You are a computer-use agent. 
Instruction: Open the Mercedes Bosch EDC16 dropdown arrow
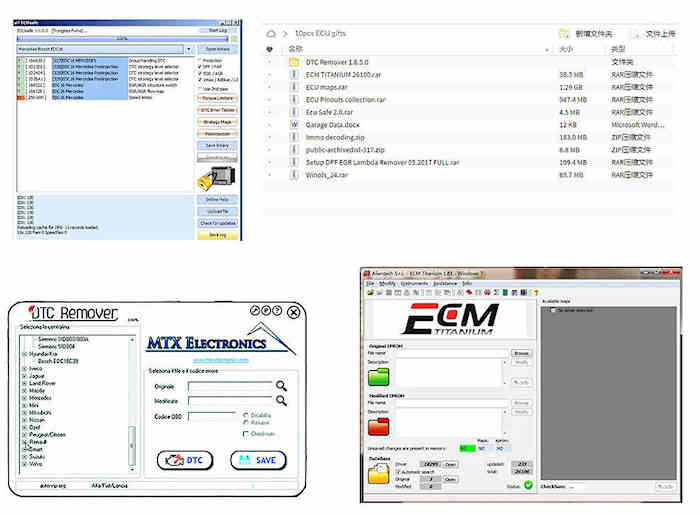click(189, 49)
